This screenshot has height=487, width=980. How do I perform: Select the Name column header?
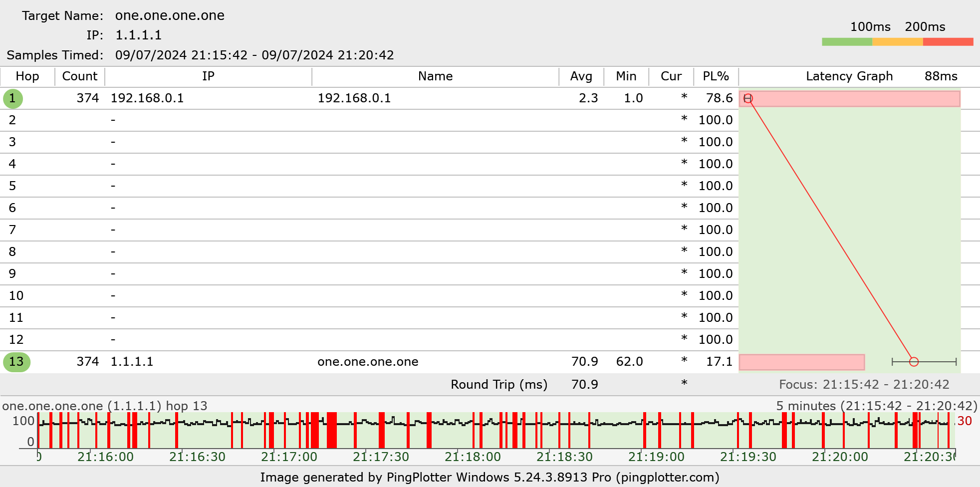tap(435, 76)
